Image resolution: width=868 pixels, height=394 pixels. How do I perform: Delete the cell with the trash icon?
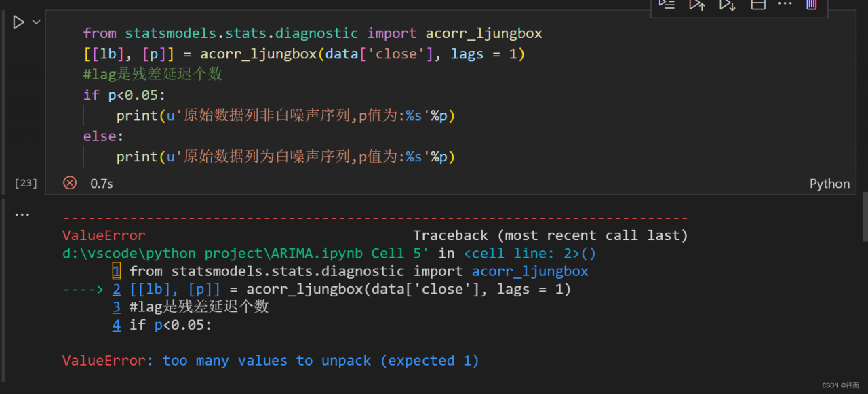810,5
